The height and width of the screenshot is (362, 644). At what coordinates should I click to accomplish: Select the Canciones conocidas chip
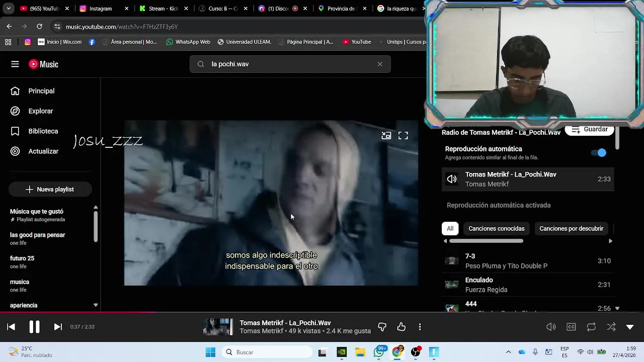[496, 228]
